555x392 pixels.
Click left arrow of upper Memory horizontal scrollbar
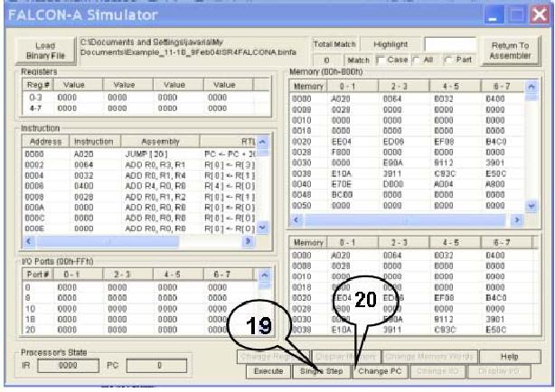[296, 220]
